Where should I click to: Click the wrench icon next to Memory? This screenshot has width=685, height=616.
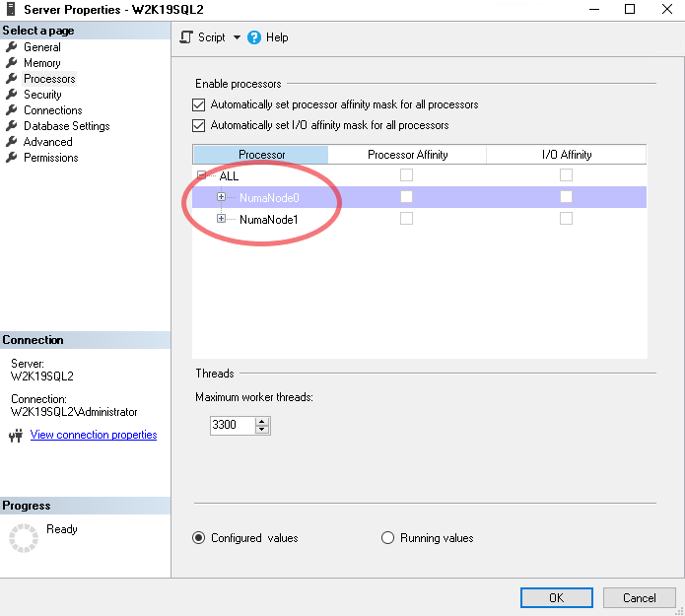pos(12,62)
